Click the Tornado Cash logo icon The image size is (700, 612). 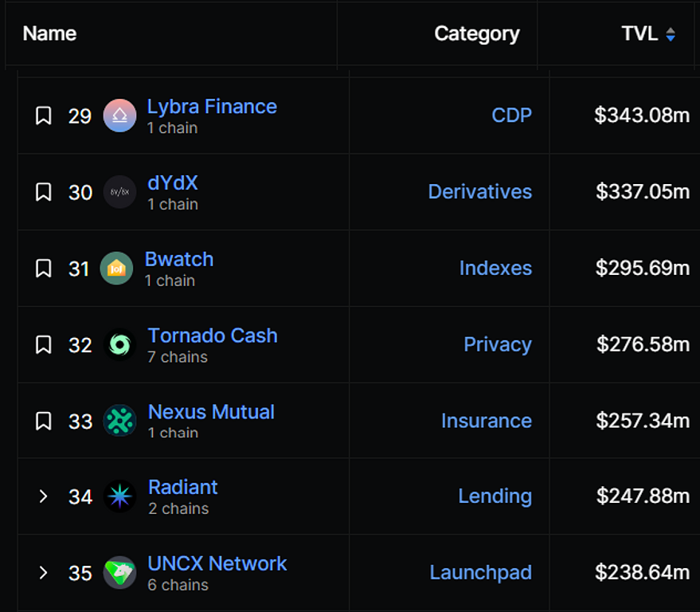tap(119, 345)
